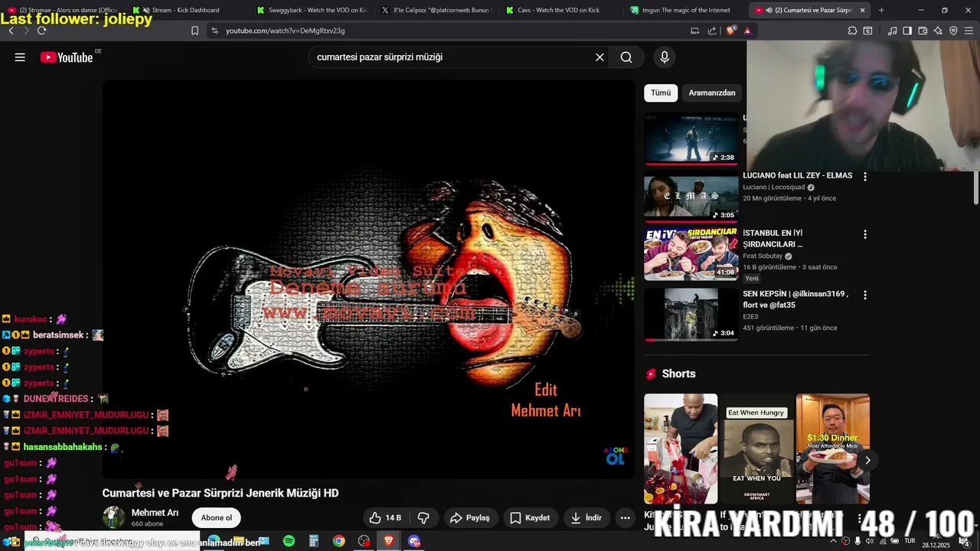Run search with the magnifier button
The height and width of the screenshot is (551, 980).
626,57
